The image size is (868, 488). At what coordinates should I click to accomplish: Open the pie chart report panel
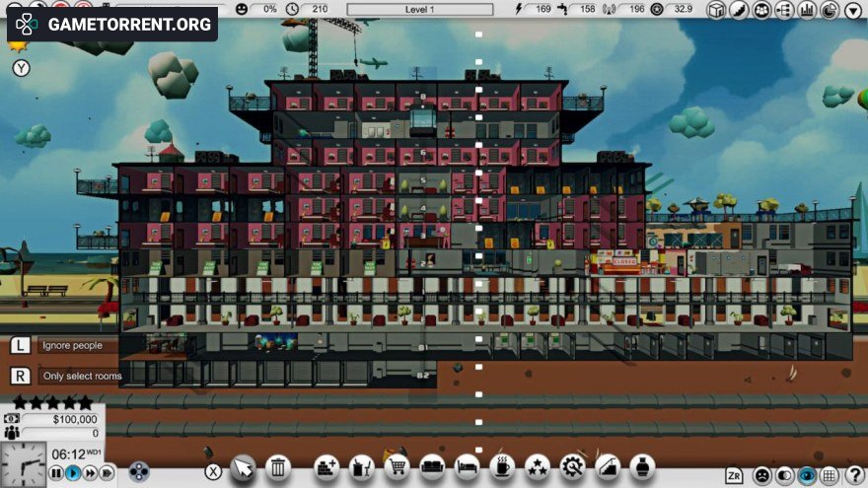(830, 10)
